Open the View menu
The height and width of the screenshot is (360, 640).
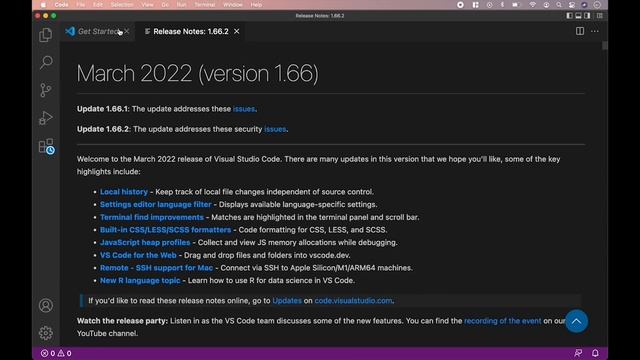[147, 5]
